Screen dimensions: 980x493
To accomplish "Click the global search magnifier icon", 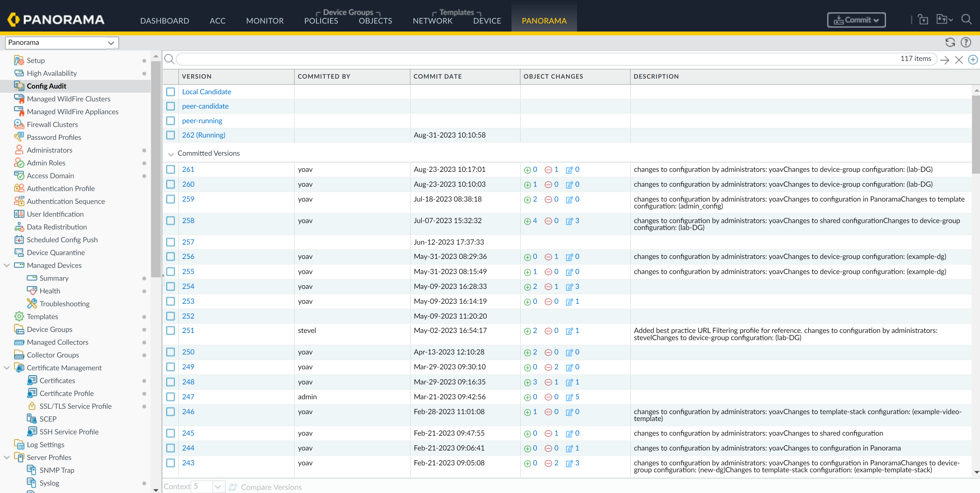I will 966,19.
